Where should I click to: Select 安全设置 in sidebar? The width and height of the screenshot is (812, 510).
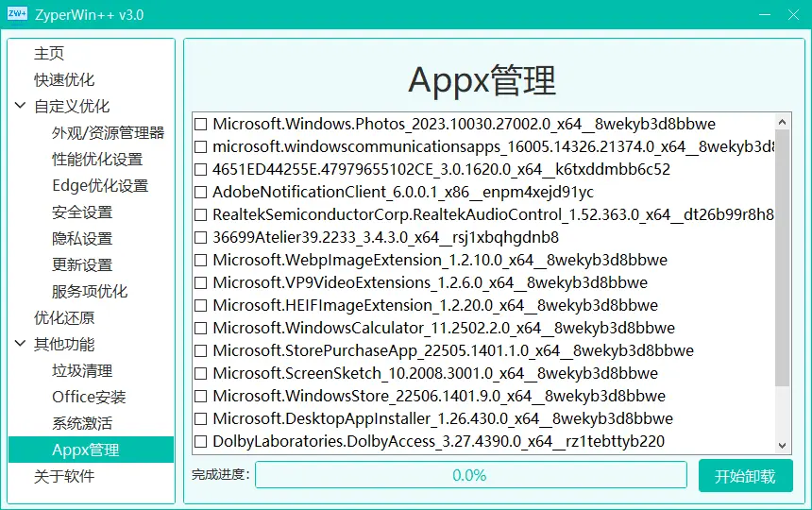coord(82,212)
